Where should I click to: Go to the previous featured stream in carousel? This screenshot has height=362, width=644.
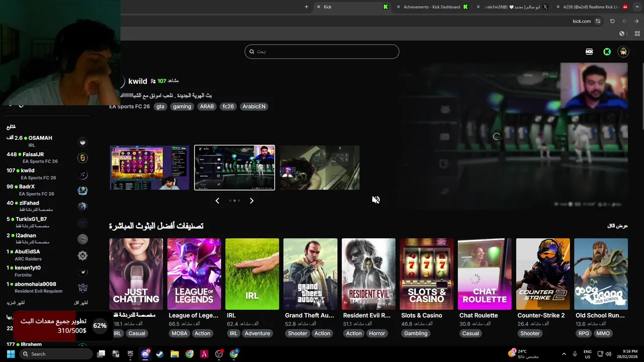coord(217,201)
